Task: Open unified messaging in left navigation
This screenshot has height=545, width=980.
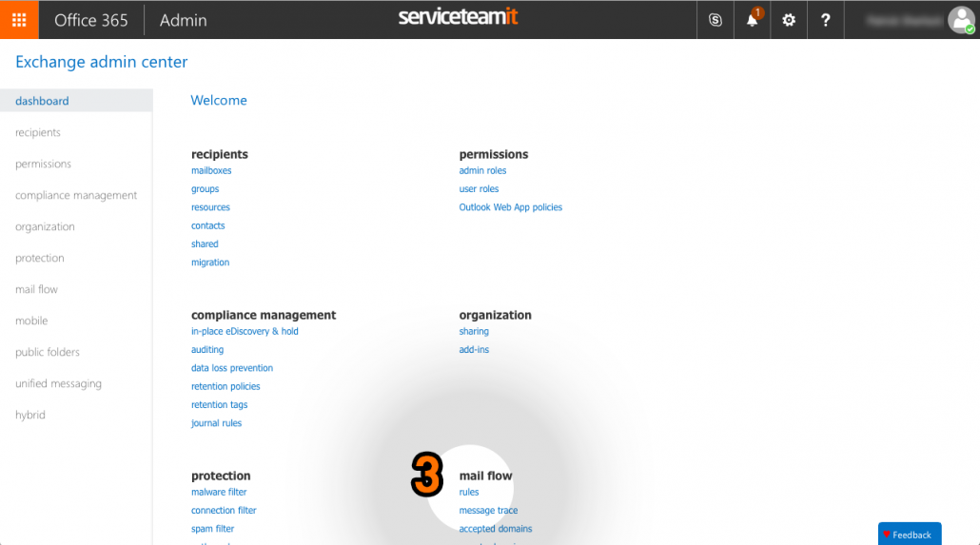Action: click(58, 383)
